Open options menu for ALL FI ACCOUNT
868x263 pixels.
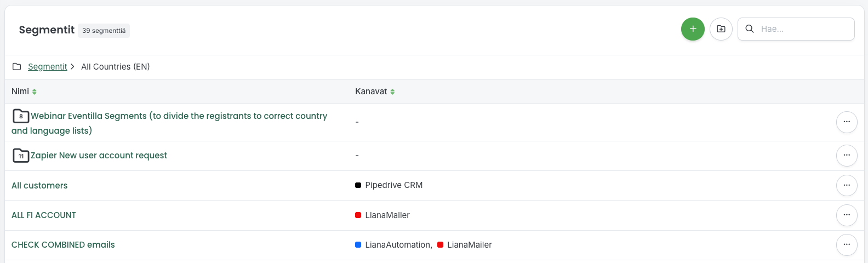click(847, 215)
